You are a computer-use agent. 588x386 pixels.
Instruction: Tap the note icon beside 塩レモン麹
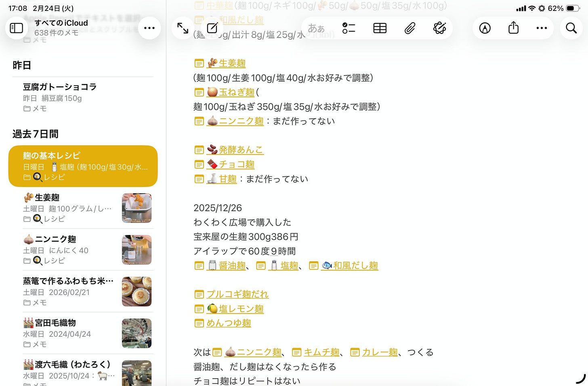tap(199, 309)
